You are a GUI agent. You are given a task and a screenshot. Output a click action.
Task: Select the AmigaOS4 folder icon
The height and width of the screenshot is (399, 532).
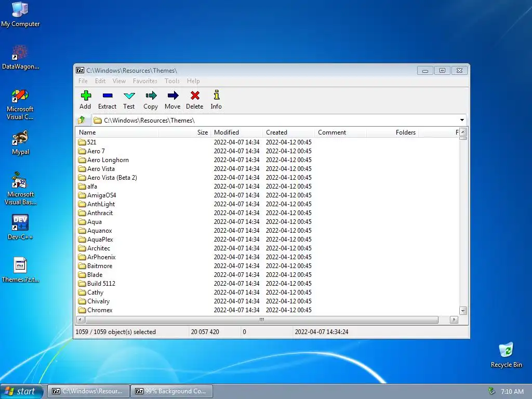[x=82, y=195]
